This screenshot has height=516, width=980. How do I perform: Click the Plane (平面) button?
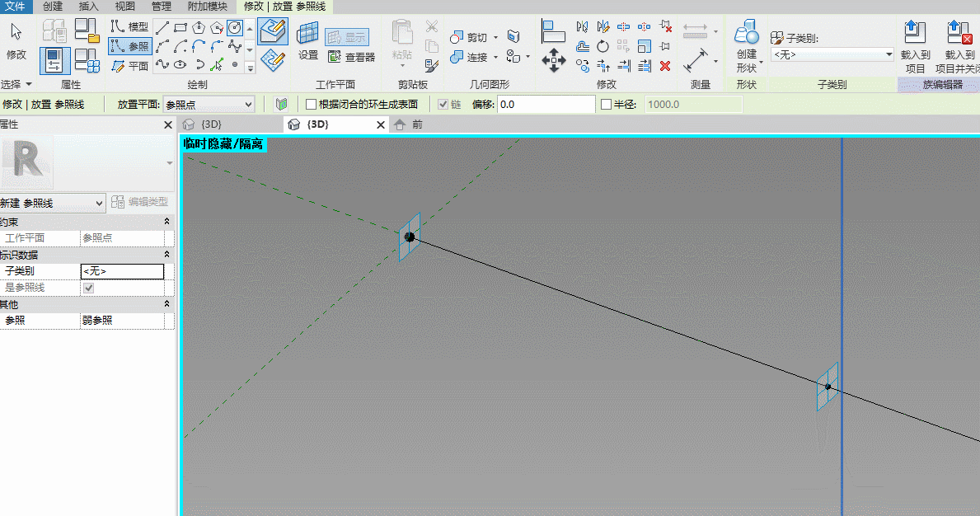coord(130,66)
